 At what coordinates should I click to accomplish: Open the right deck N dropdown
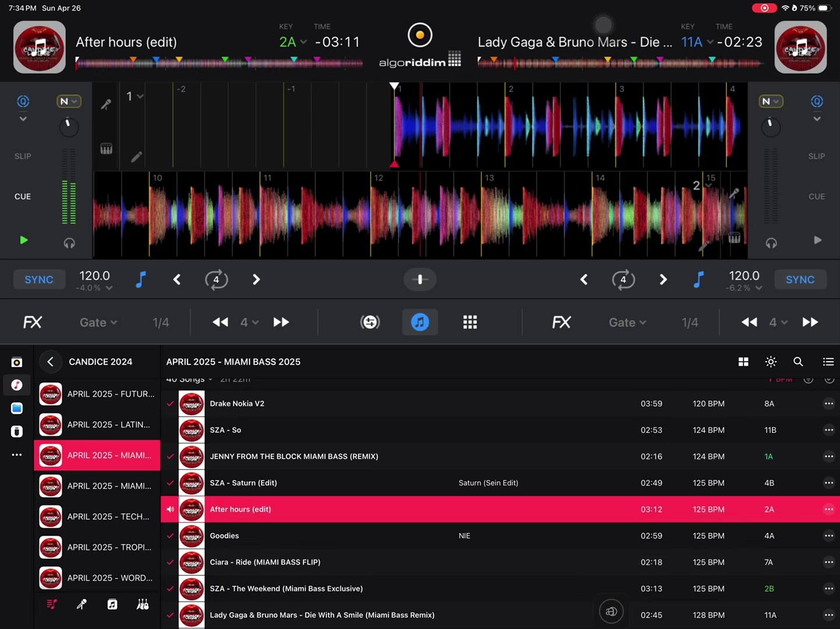(770, 101)
